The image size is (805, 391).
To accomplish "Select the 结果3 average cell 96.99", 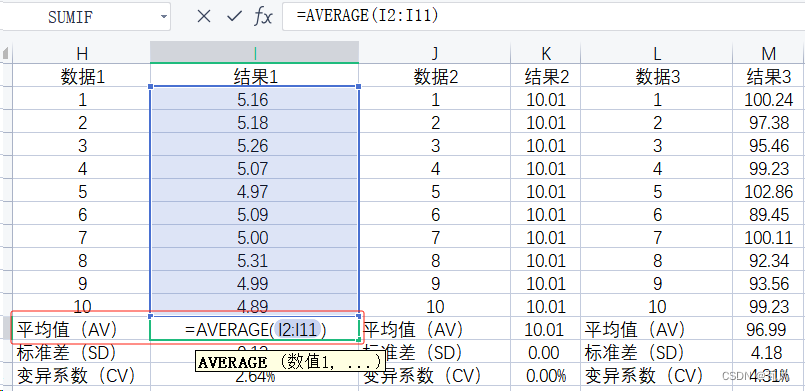I will click(x=769, y=329).
